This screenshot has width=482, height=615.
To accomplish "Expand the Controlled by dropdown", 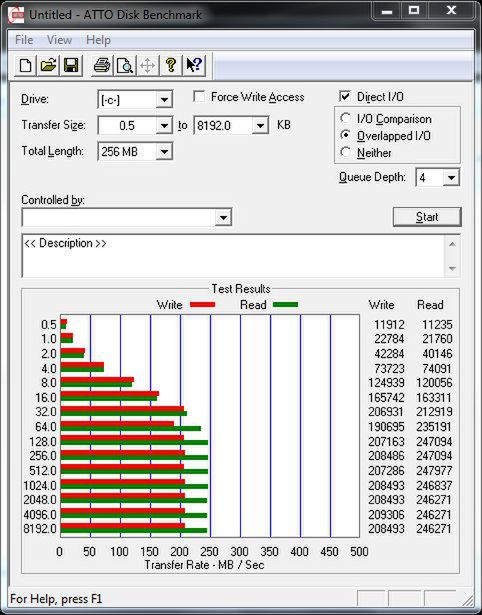I will click(223, 217).
